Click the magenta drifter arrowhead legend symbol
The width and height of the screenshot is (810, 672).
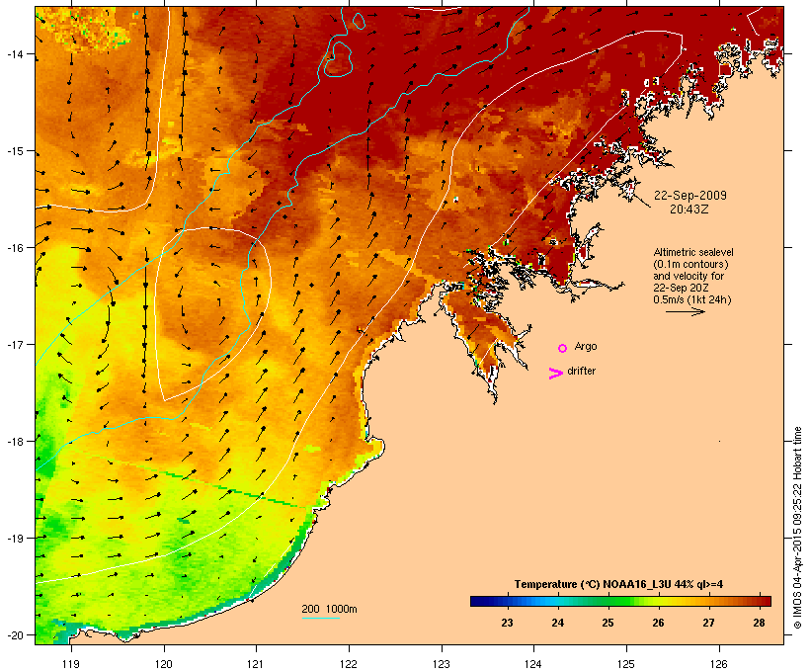(555, 374)
